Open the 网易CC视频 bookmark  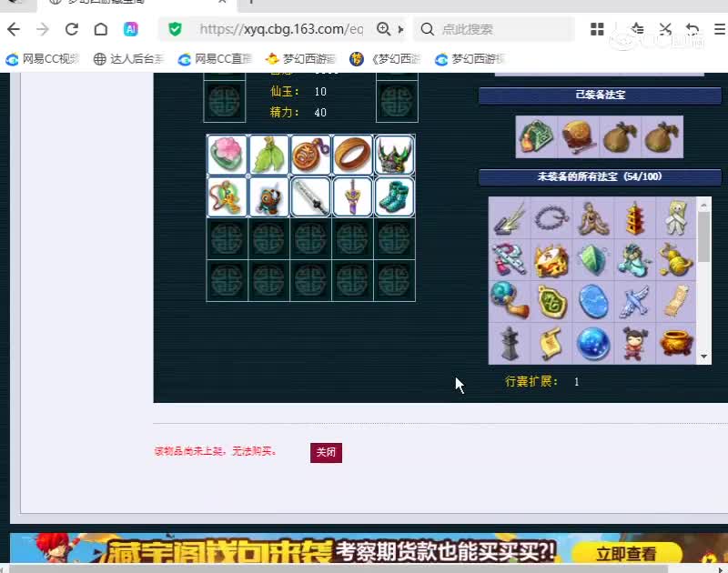(43, 59)
